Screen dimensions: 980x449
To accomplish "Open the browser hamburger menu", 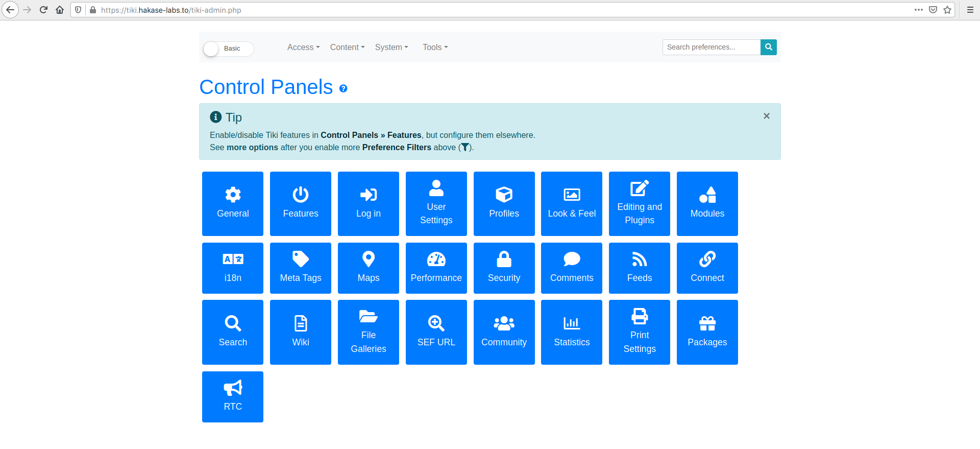I will 970,10.
